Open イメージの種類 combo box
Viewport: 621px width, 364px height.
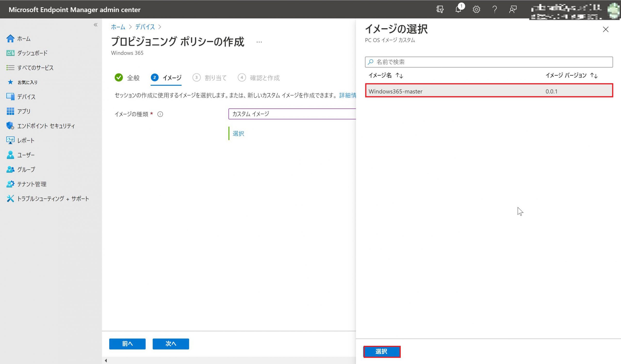292,114
